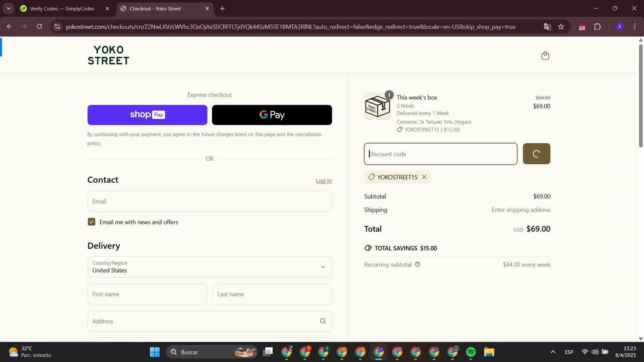
Task: Switch to Verify Codes SimplyCodes tab
Action: pyautogui.click(x=62, y=9)
